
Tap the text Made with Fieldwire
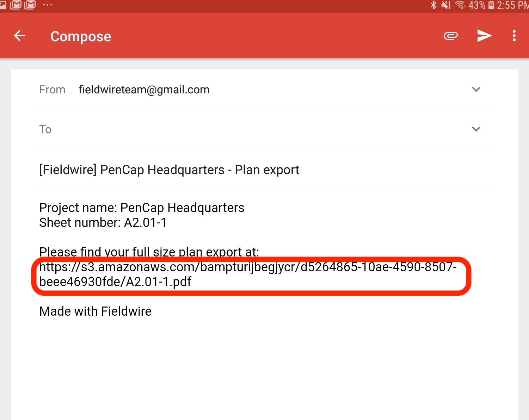tap(95, 311)
